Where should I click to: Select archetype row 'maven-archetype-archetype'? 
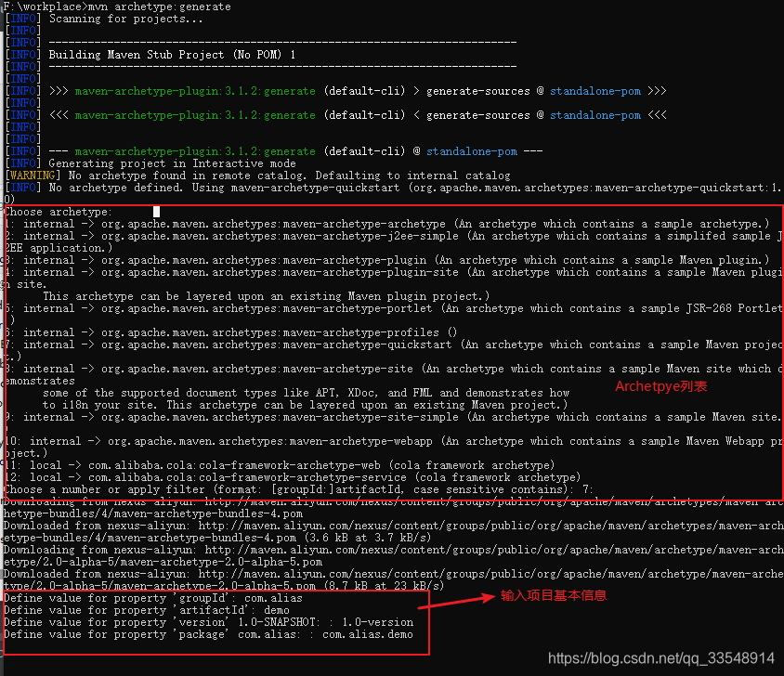coord(387,224)
